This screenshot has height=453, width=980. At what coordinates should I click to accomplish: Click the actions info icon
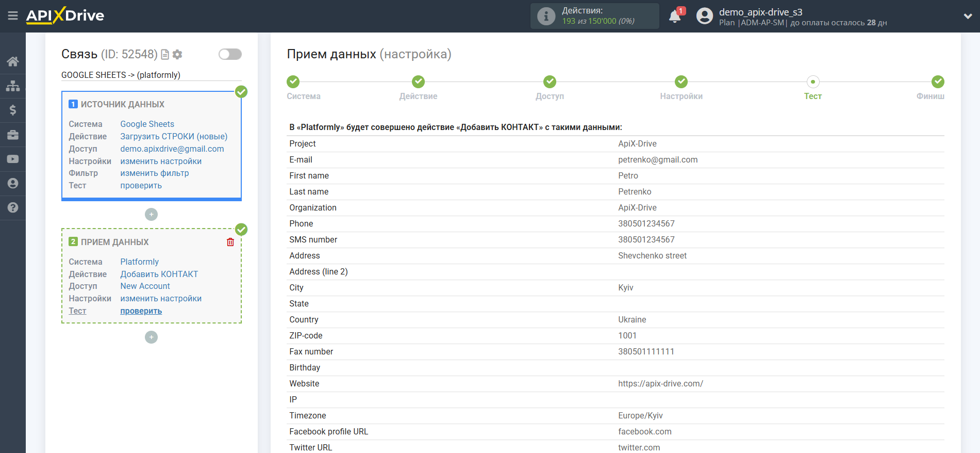(x=546, y=16)
